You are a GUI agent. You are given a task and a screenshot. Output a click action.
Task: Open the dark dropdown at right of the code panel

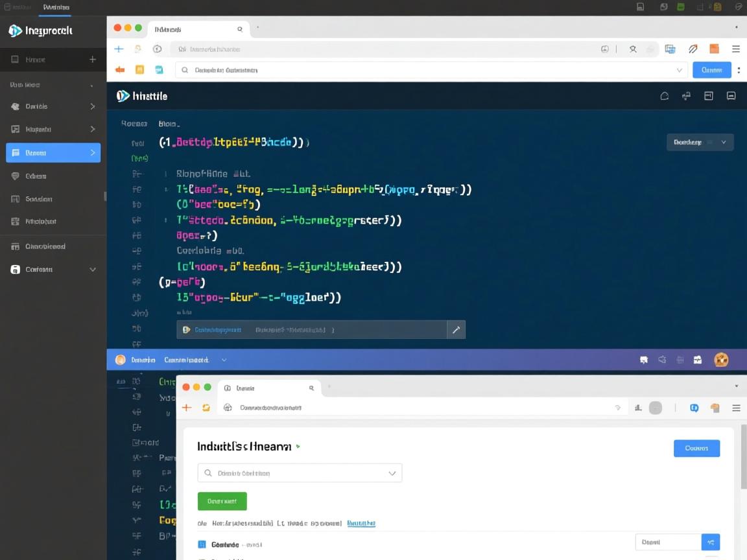pyautogui.click(x=700, y=142)
